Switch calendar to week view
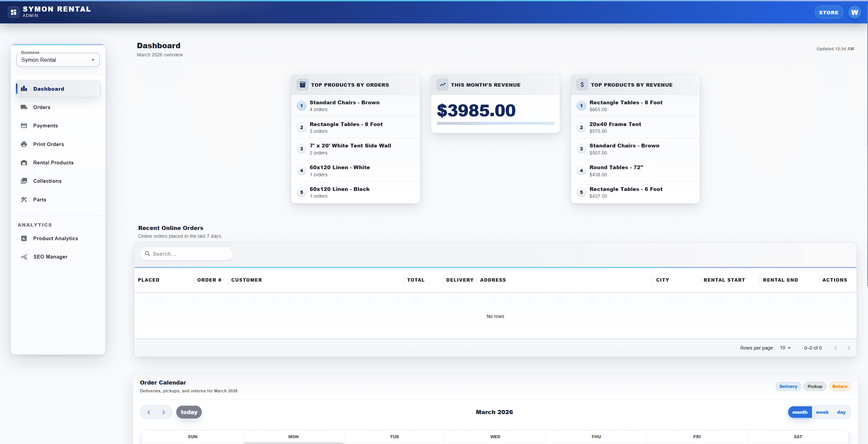The image size is (868, 444). point(822,412)
